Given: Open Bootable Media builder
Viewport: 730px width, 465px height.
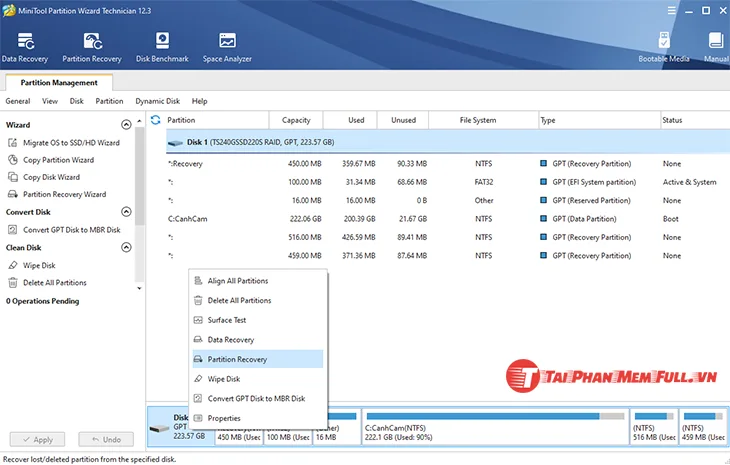Looking at the screenshot, I should 663,47.
